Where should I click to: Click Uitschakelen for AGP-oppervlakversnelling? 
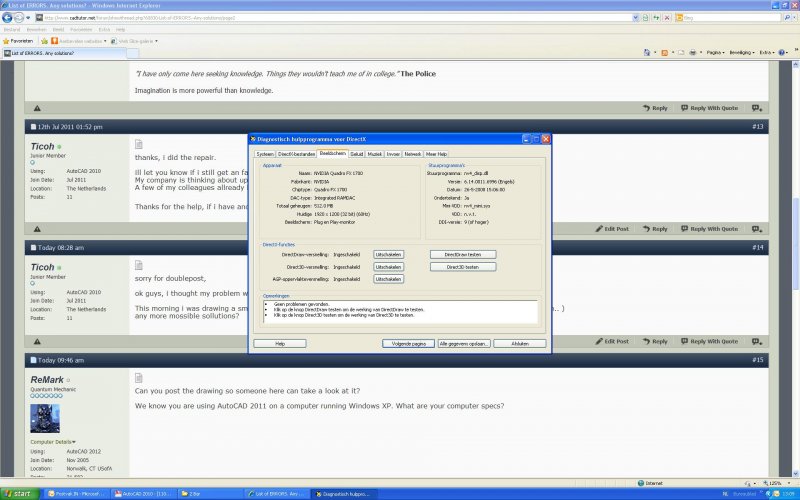point(388,279)
